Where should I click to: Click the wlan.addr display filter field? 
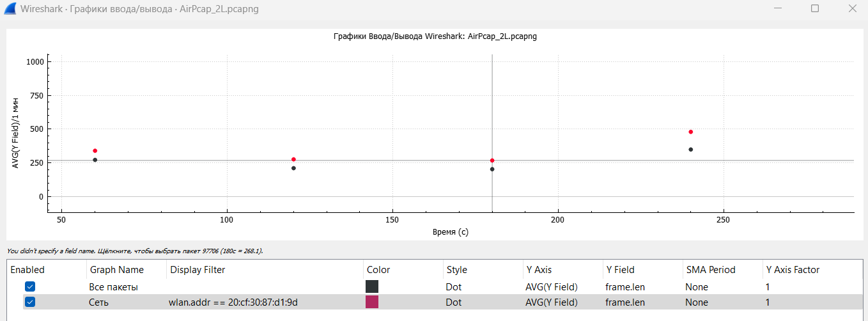click(265, 302)
